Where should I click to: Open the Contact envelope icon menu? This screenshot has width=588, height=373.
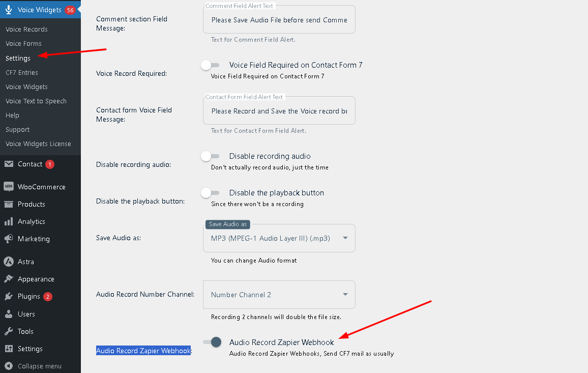(9, 164)
